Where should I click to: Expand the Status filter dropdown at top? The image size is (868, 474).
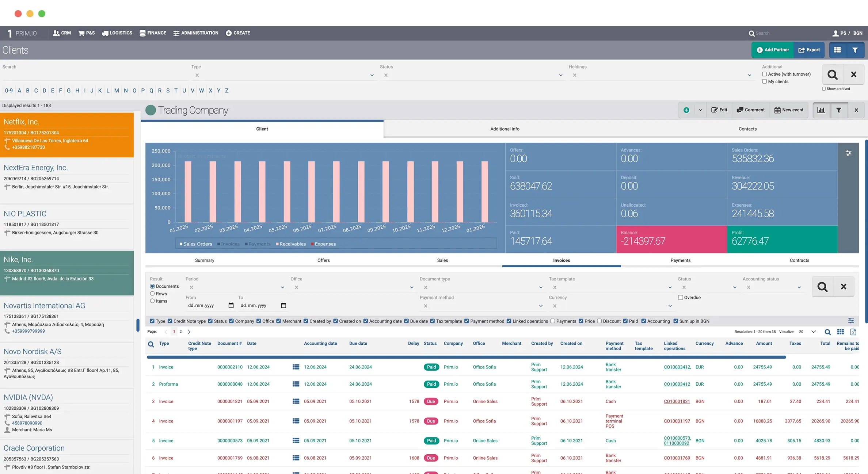(560, 75)
